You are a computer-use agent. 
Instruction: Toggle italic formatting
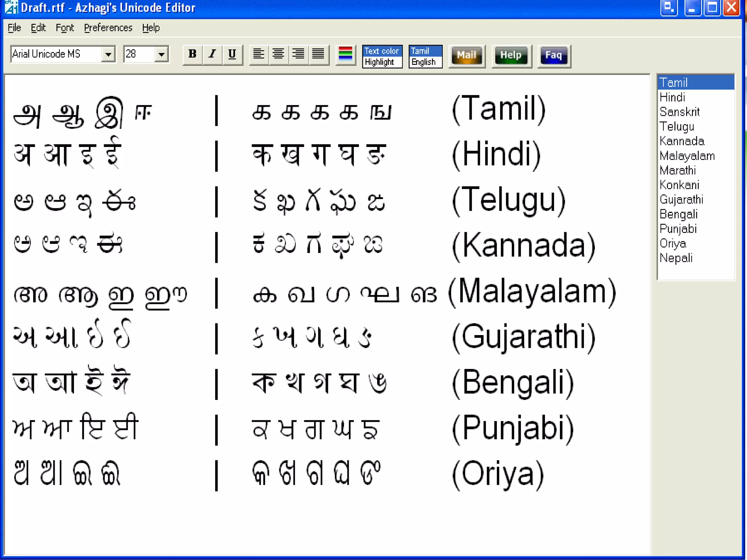[x=212, y=54]
